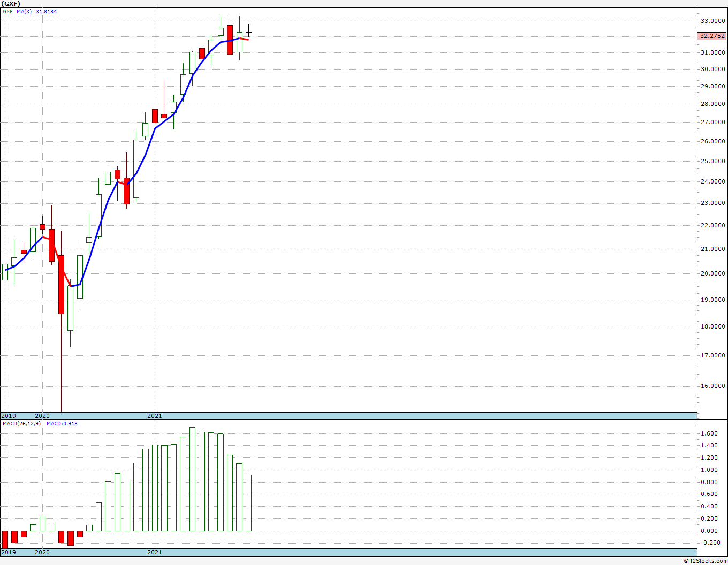Click 2021 on the price chart time axis
Viewport: 728px width, 565px height.
(155, 416)
